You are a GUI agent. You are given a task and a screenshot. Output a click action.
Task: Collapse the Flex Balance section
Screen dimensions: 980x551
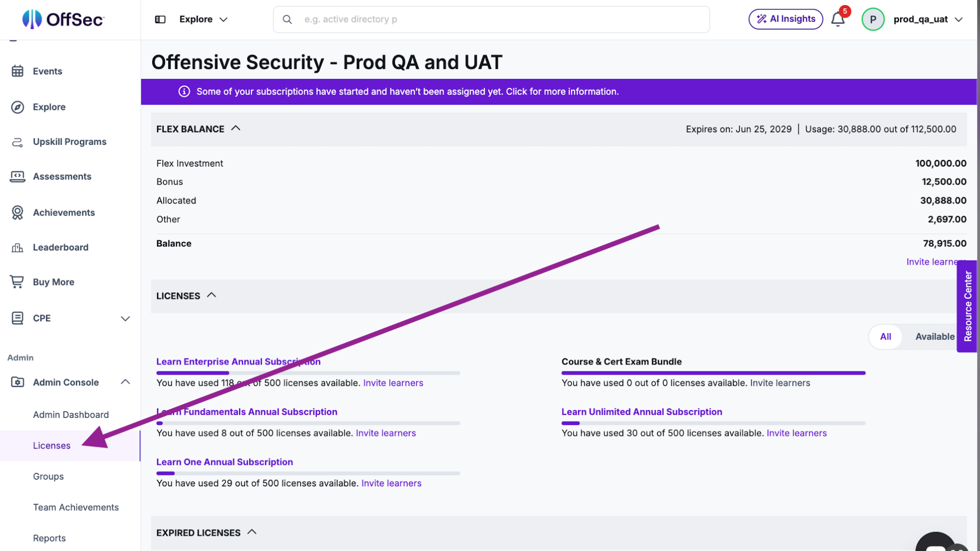click(235, 128)
